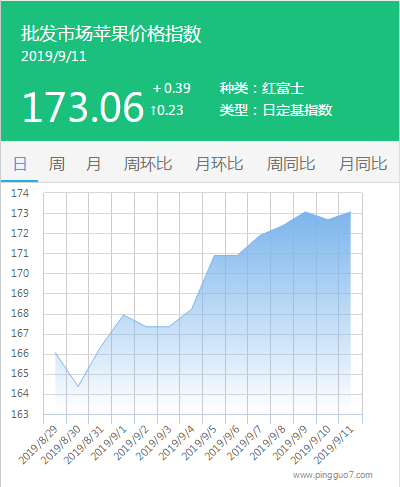Select the 日 daily tab
400x487 pixels.
coord(20,164)
